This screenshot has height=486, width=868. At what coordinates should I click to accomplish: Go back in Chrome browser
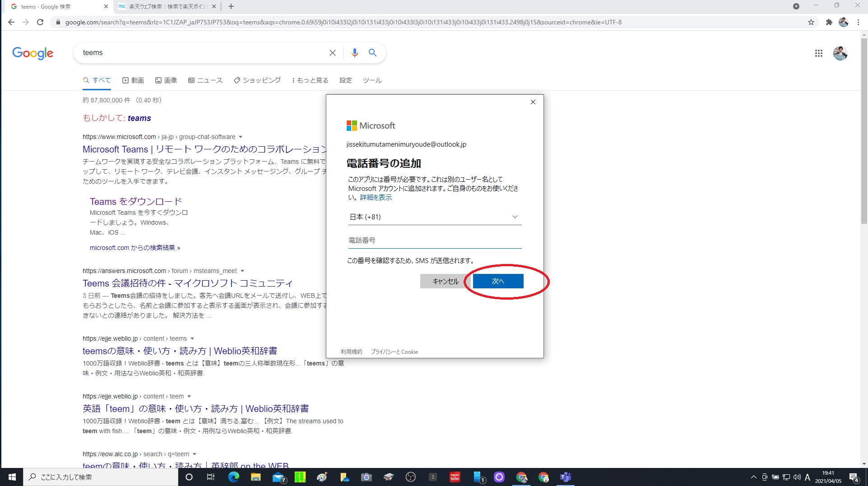(x=11, y=22)
